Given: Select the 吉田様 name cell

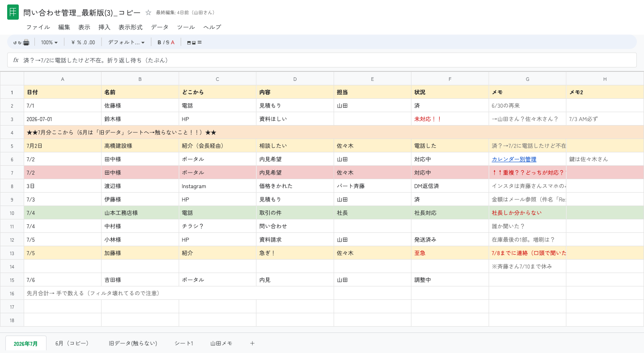Looking at the screenshot, I should point(140,280).
